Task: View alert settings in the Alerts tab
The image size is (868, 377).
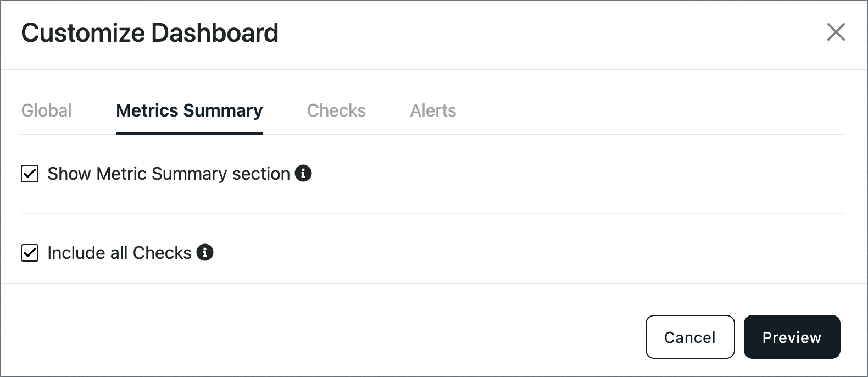Action: [433, 110]
